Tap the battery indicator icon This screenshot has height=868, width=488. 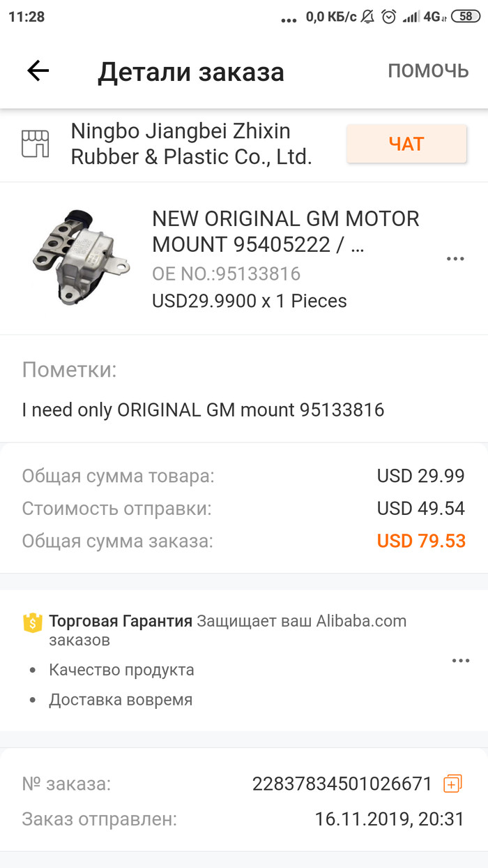pos(466,17)
